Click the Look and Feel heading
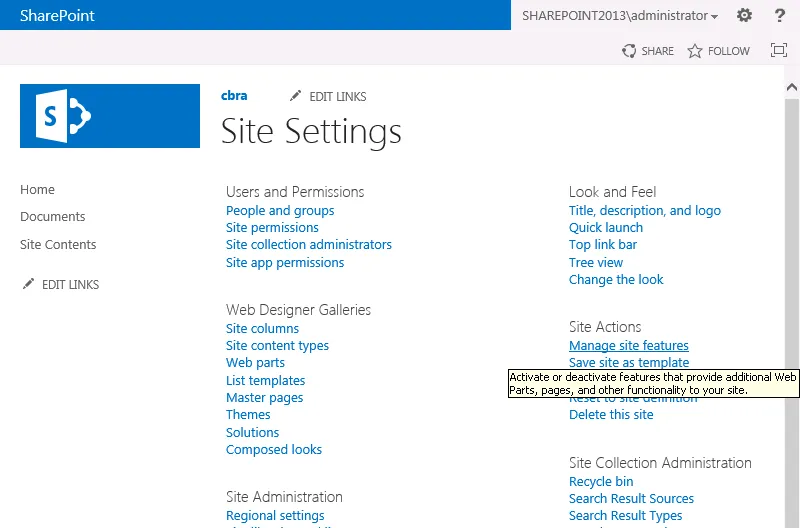 tap(612, 192)
